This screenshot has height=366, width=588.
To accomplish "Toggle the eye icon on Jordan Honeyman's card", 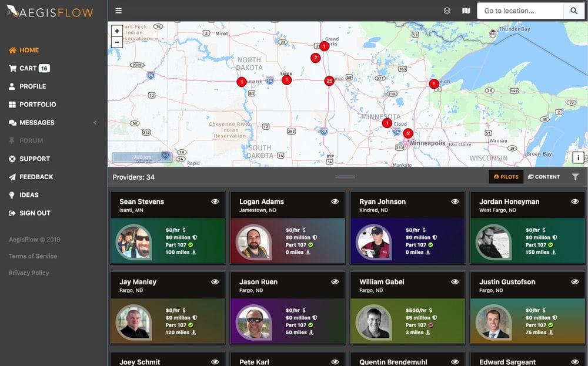I will pyautogui.click(x=574, y=201).
